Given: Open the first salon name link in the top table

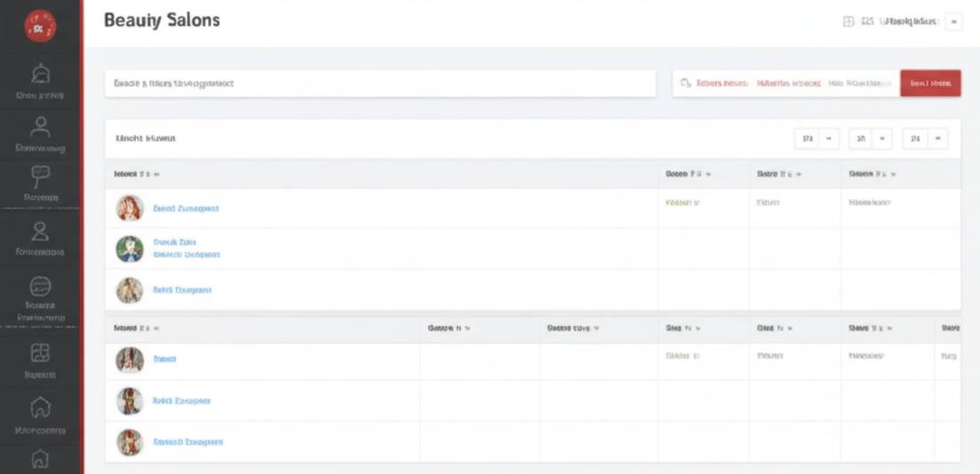Looking at the screenshot, I should (x=186, y=209).
